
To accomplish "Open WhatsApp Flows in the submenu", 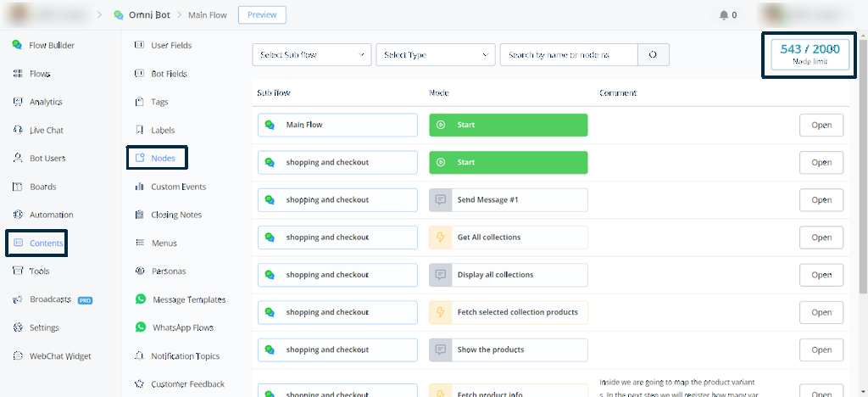I will 175,327.
